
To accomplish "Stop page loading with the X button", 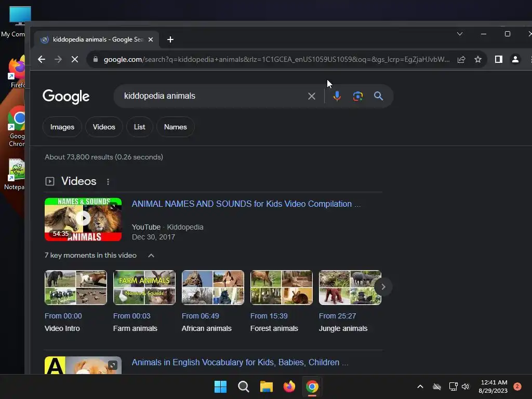I will coord(75,59).
